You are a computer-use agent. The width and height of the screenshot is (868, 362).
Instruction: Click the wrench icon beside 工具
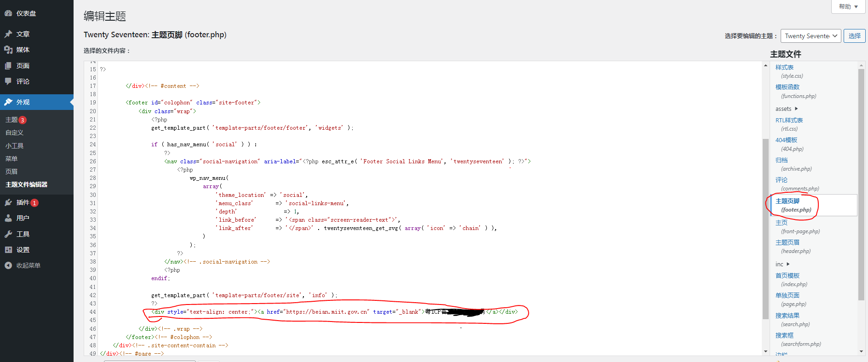[8, 234]
